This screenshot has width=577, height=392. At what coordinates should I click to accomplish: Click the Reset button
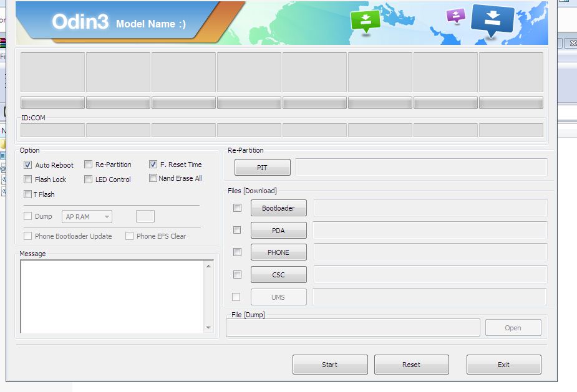[412, 365]
